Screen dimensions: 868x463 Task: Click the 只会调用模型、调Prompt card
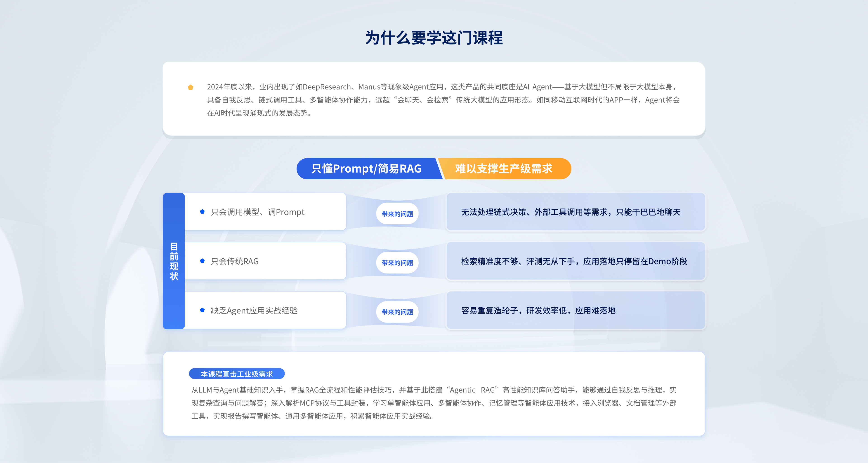[265, 212]
